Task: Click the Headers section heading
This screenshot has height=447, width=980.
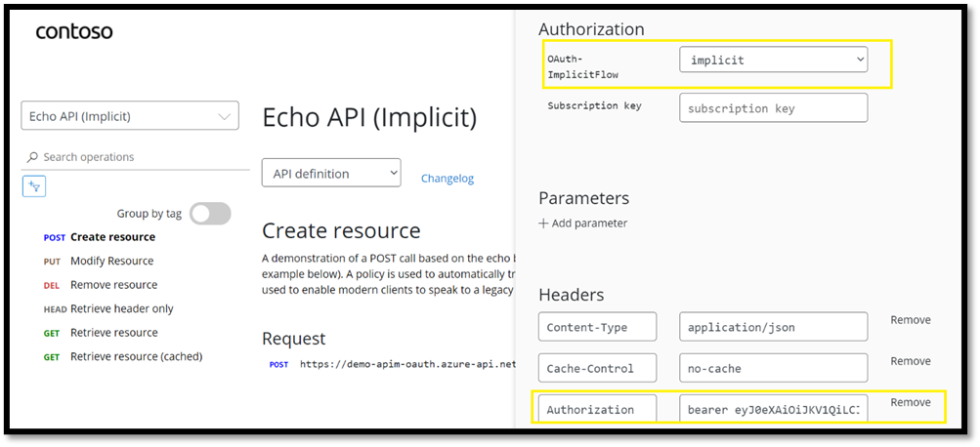Action: point(572,294)
